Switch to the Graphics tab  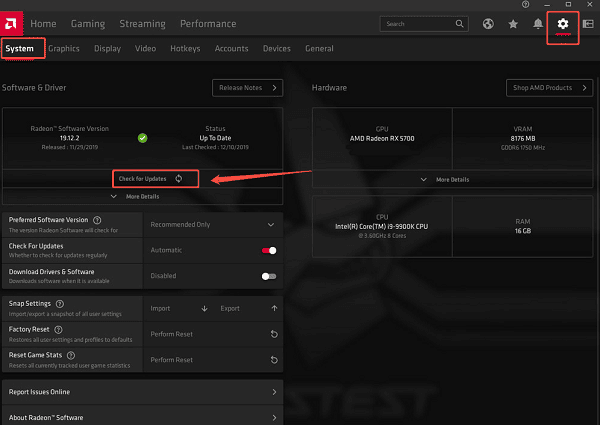(x=64, y=48)
